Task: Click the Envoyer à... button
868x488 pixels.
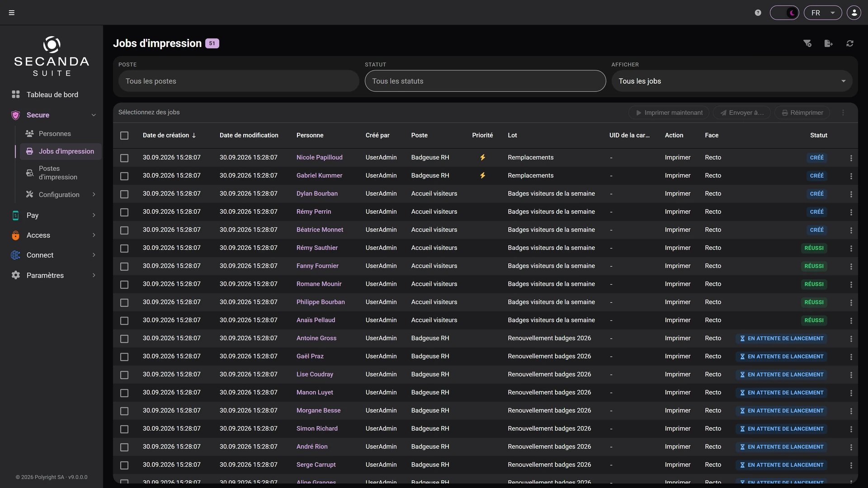Action: click(742, 113)
